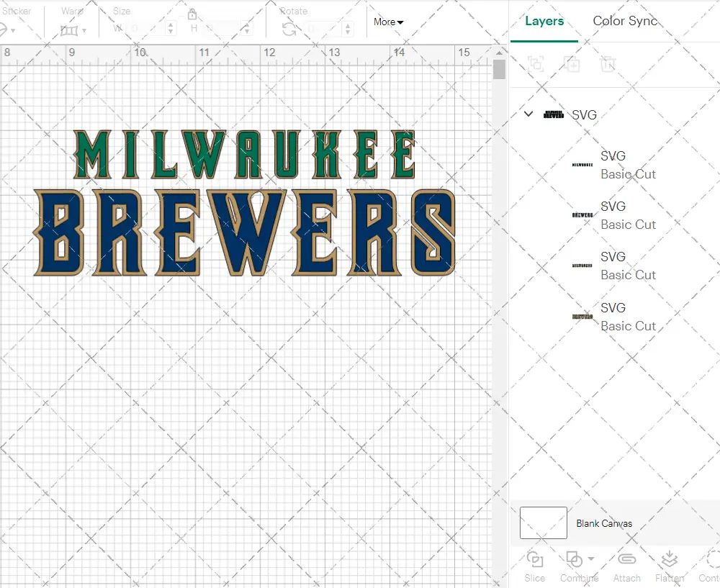Click the Flatten icon

click(669, 559)
